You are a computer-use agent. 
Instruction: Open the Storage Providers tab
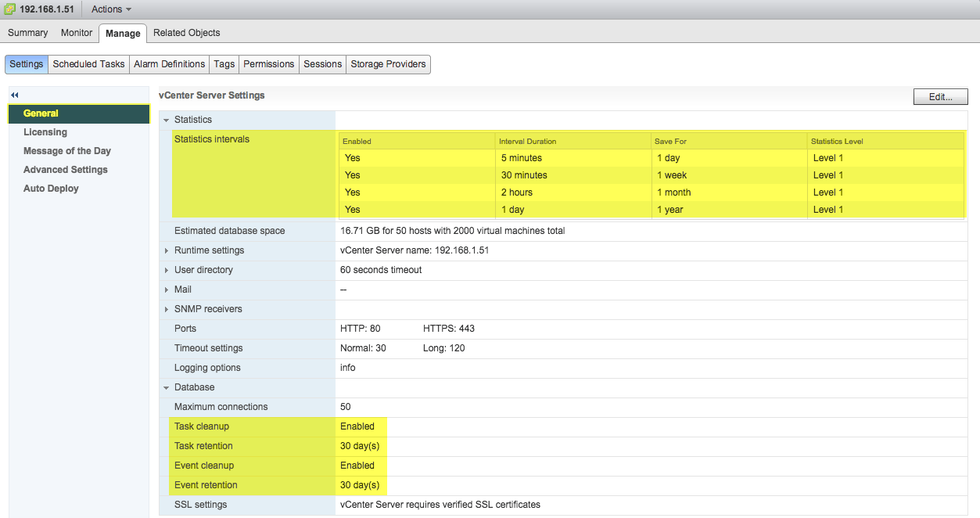tap(388, 64)
